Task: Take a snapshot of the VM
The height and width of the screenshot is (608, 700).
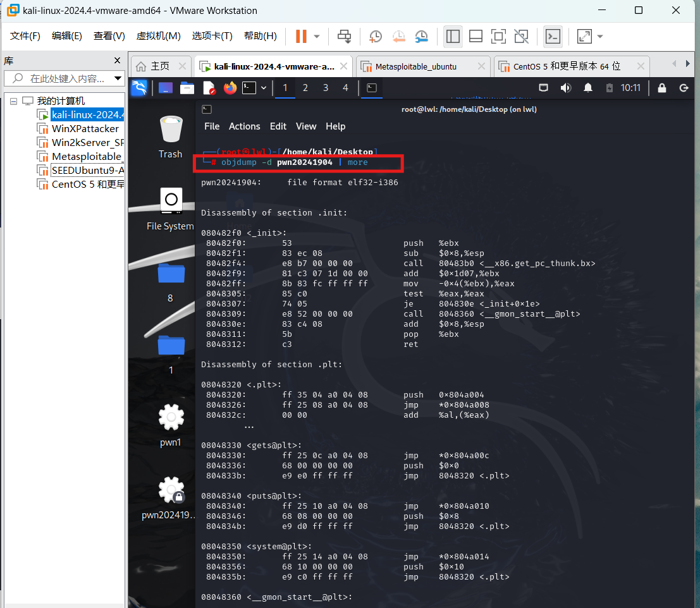Action: pyautogui.click(x=376, y=37)
